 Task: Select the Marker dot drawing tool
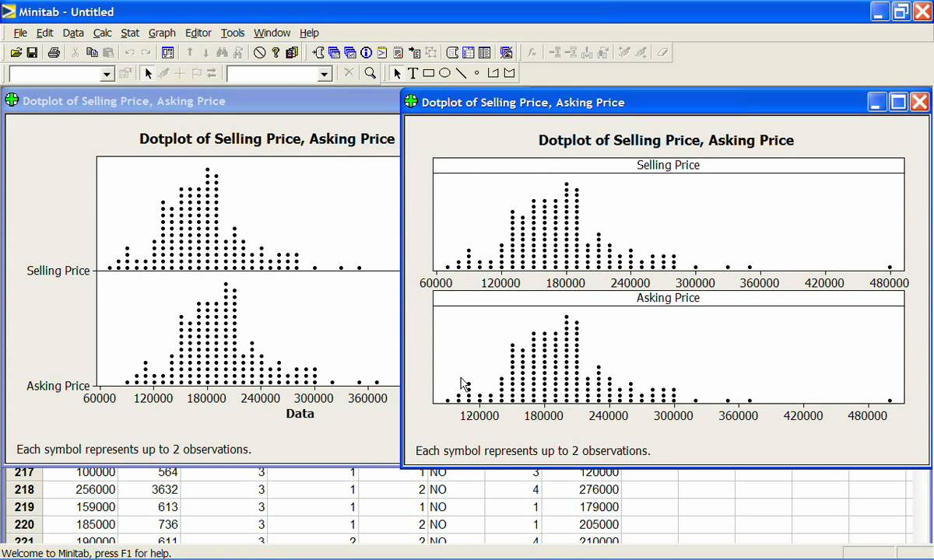point(477,73)
